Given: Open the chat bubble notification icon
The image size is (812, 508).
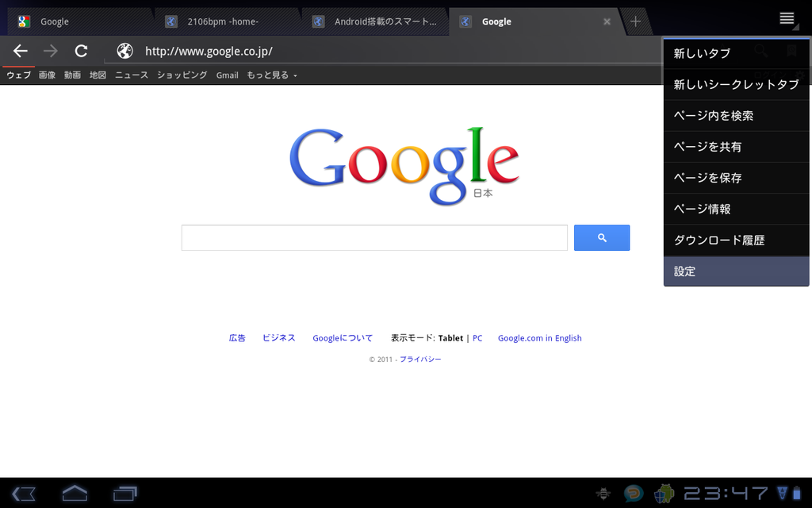Looking at the screenshot, I should click(x=634, y=493).
